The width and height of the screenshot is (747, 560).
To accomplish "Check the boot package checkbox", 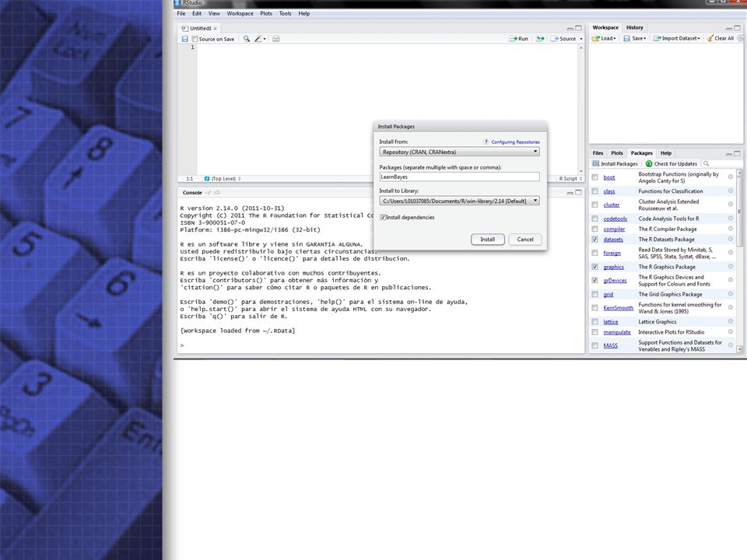I will coord(594,177).
